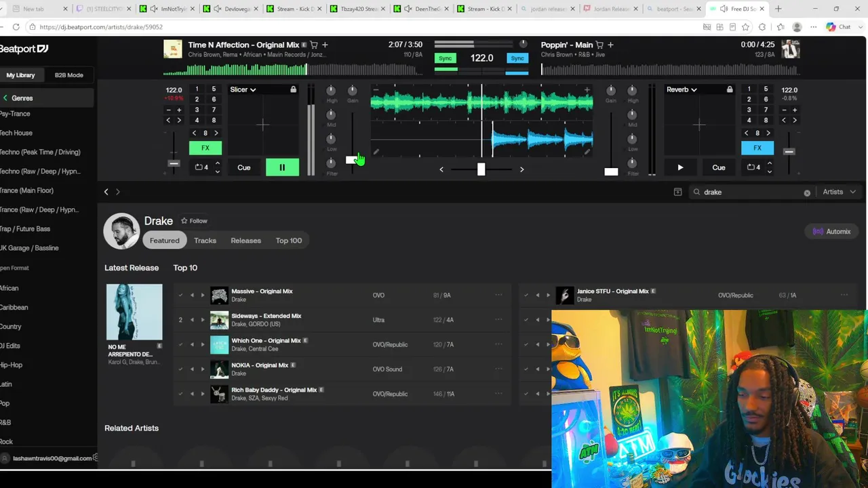Toggle green FX button on left deck

[205, 148]
